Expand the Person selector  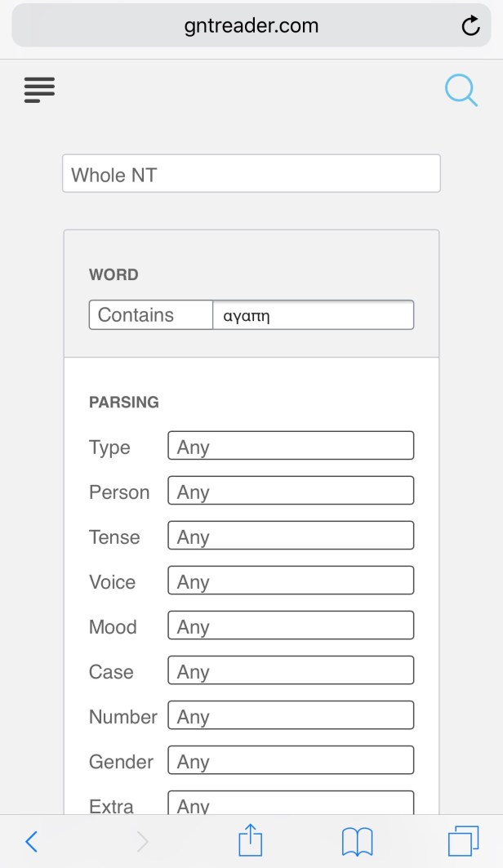[x=291, y=492]
